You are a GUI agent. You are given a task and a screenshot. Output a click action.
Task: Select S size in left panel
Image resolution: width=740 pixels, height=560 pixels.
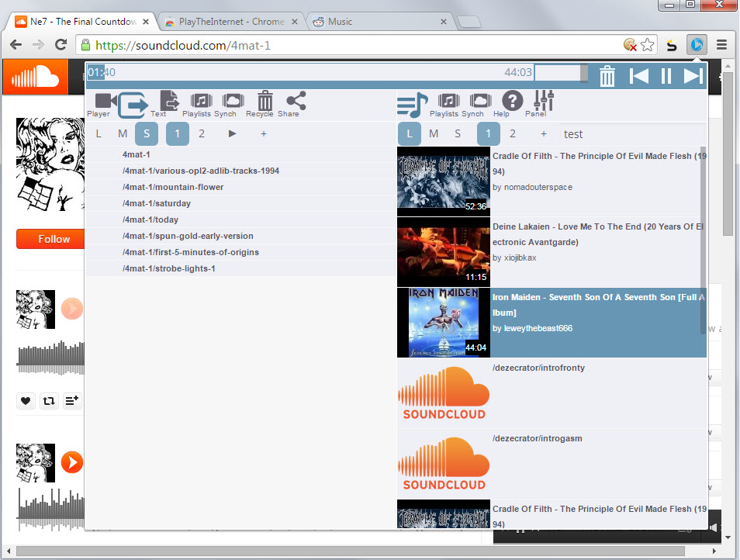(147, 134)
